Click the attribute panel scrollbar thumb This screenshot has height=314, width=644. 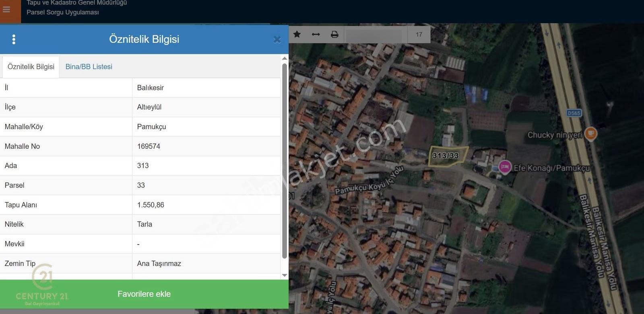point(285,161)
